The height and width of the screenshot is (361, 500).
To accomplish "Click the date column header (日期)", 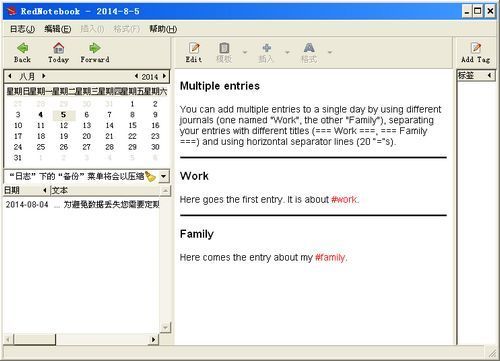I will pos(26,190).
